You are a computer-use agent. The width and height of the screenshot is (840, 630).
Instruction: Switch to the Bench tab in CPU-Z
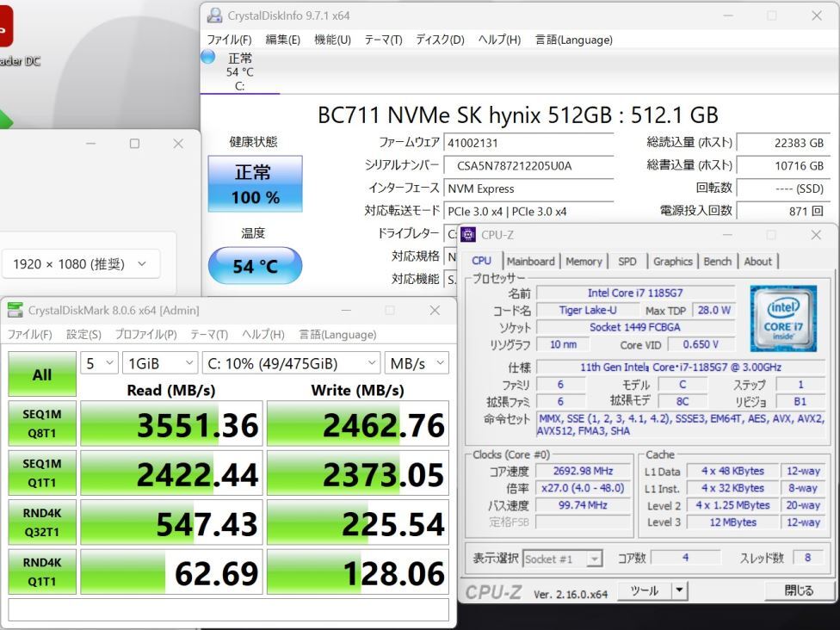click(717, 262)
